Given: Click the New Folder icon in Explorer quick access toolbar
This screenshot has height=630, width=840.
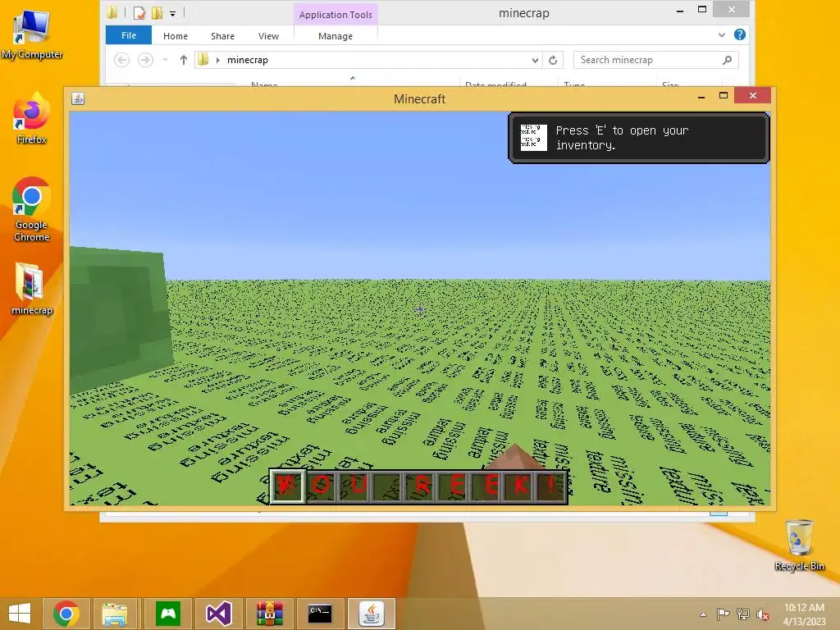Looking at the screenshot, I should [157, 13].
